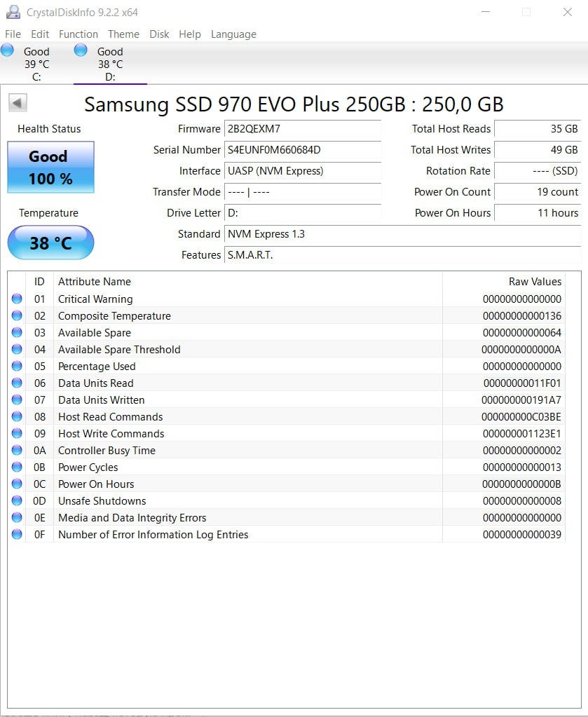Open the Function menu
The image size is (588, 717).
coord(78,34)
